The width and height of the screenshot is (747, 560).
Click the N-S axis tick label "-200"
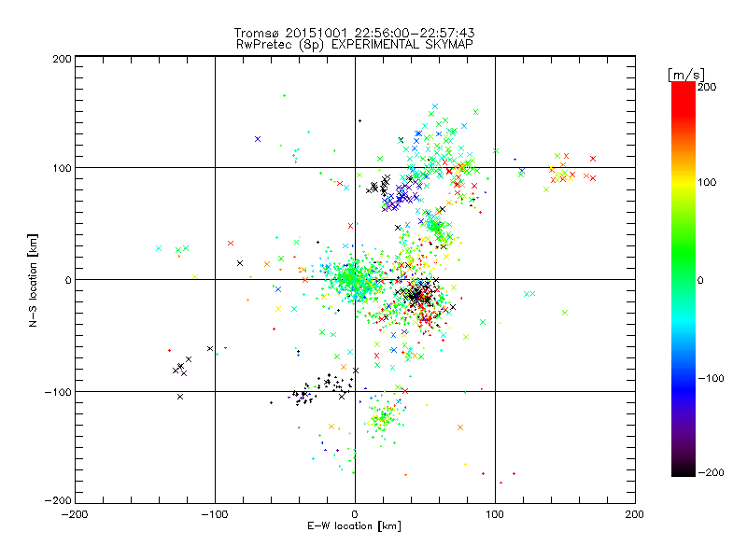click(58, 500)
